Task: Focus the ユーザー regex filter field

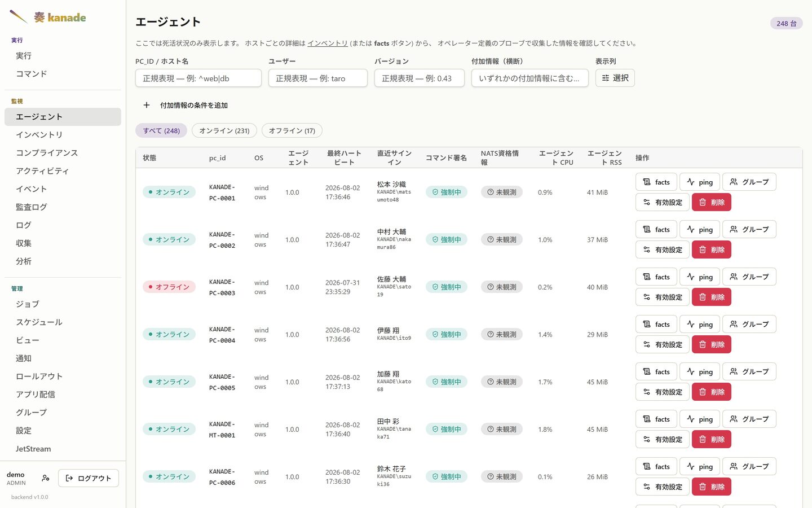Action: click(x=318, y=78)
